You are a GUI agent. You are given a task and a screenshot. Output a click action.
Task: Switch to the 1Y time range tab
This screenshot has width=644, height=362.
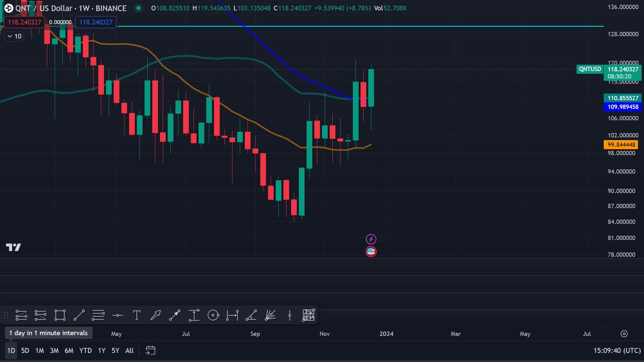101,350
